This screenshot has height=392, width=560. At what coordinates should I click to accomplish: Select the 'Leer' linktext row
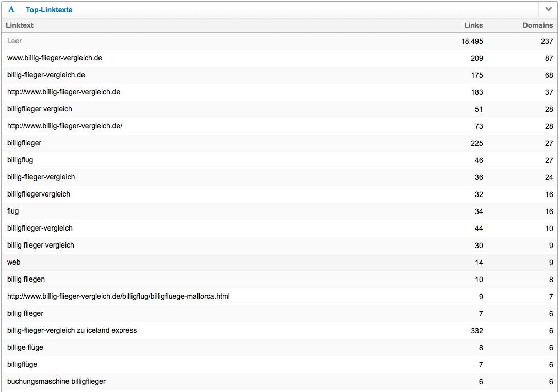[14, 41]
